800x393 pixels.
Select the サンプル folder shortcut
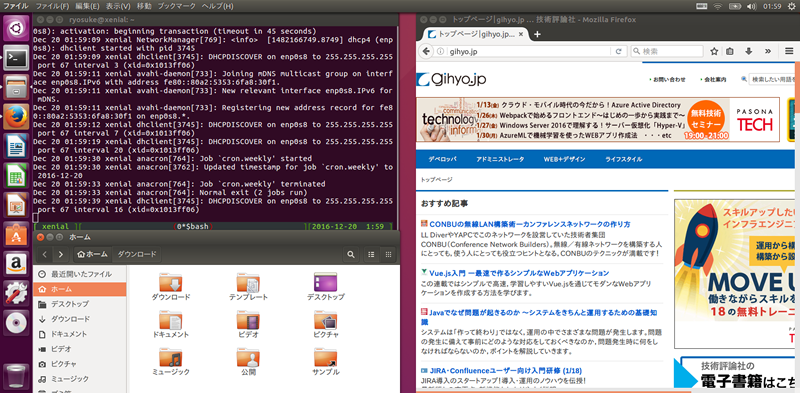pos(326,362)
